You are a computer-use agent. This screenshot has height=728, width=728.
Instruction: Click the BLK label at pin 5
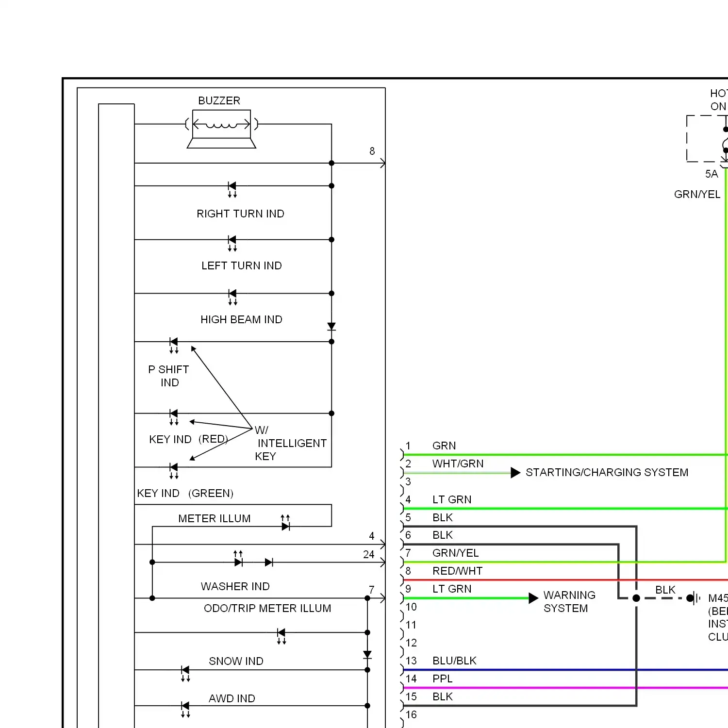443,517
